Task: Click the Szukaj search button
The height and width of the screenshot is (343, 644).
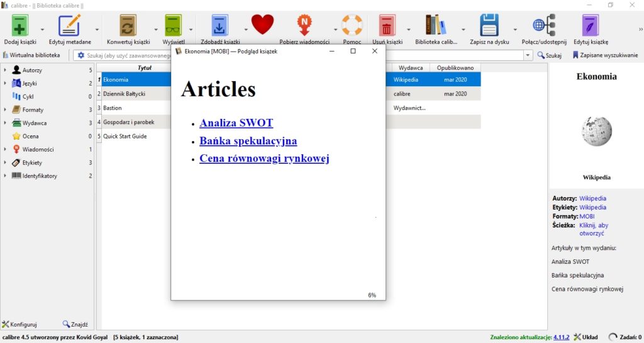Action: tap(549, 55)
